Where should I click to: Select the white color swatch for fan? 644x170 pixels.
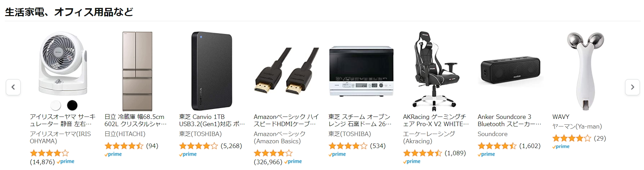click(56, 105)
